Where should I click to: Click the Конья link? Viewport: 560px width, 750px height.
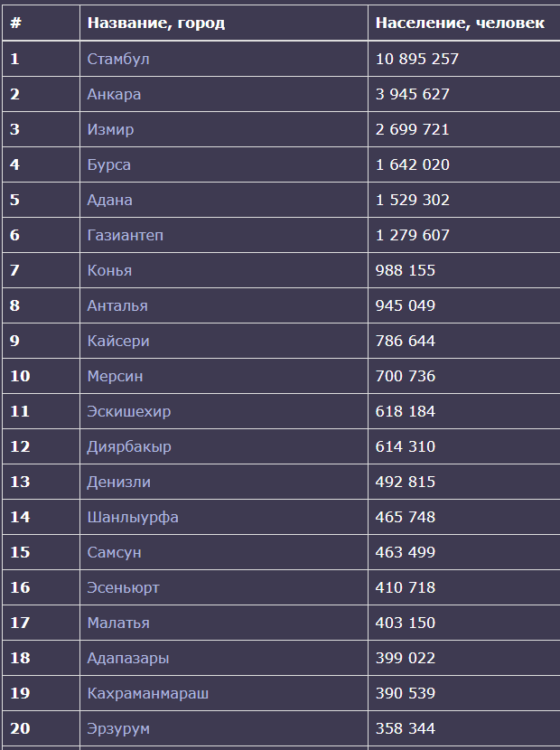109,270
